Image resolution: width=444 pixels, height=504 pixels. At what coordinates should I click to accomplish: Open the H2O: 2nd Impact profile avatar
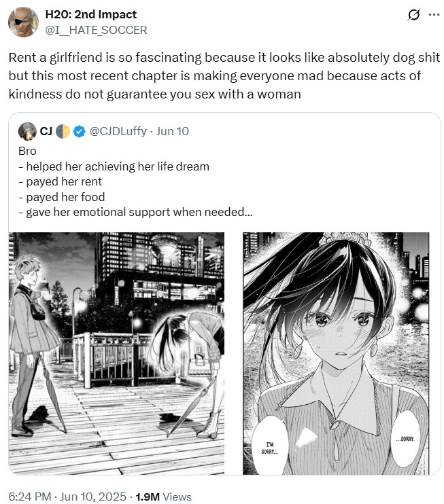pos(24,22)
